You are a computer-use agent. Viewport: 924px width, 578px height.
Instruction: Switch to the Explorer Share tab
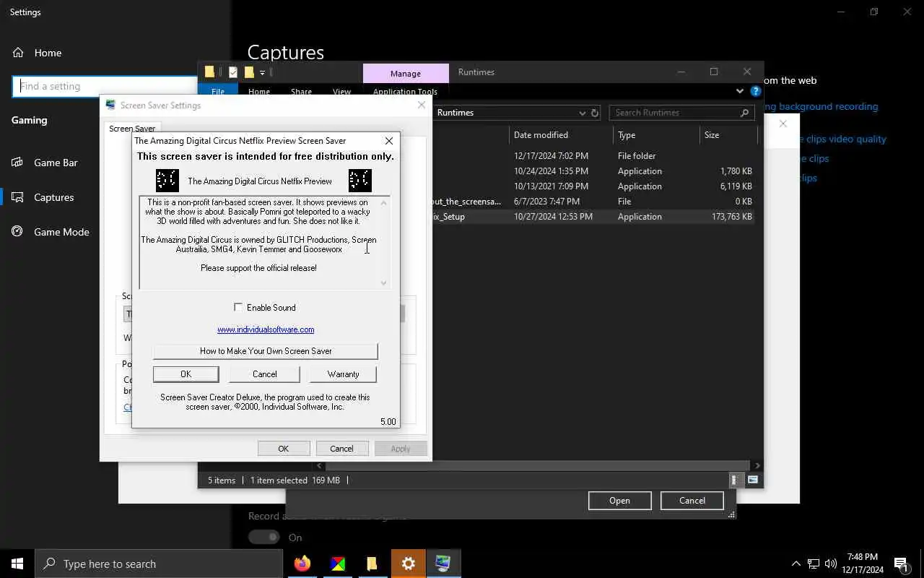click(301, 92)
